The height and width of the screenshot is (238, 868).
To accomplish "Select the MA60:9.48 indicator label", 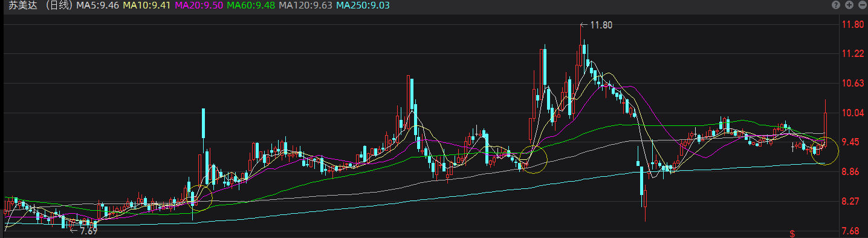I will tap(251, 5).
